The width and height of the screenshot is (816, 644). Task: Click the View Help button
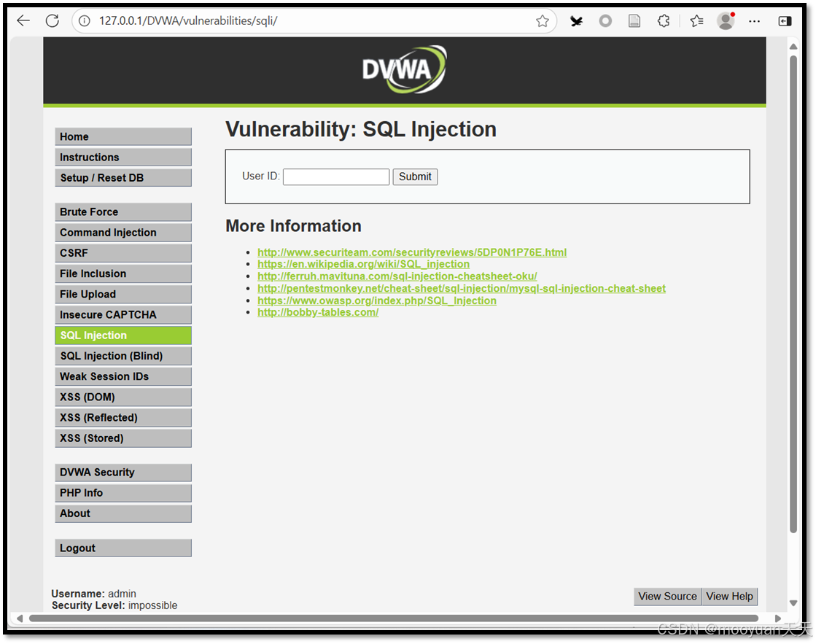[x=730, y=596]
